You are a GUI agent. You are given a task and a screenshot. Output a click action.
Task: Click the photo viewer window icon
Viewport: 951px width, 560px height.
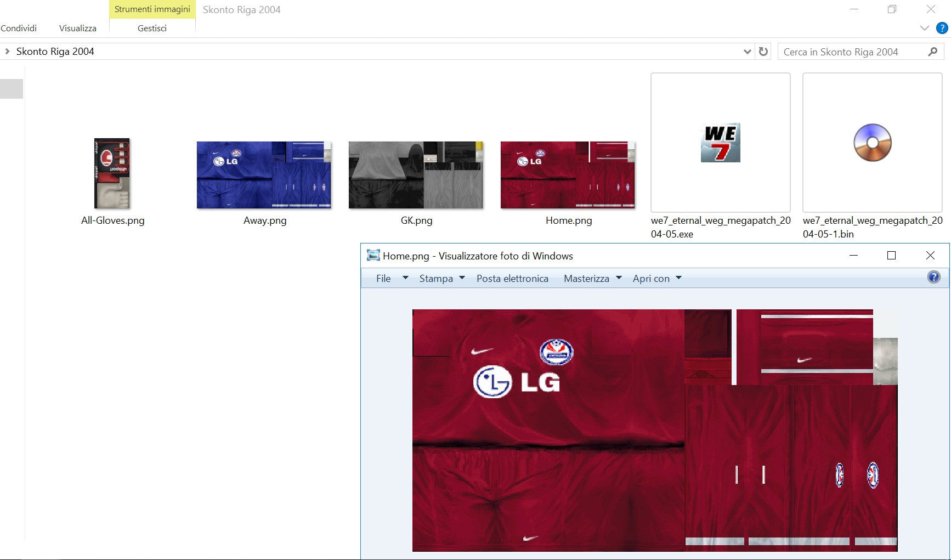point(373,255)
